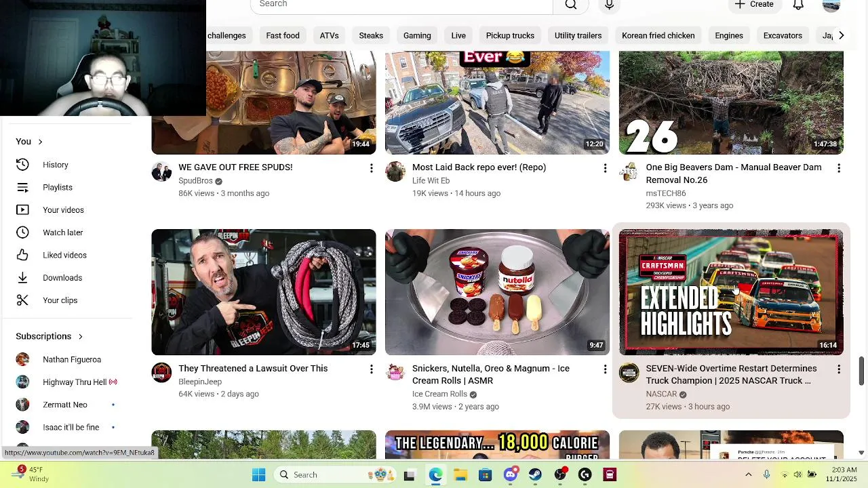Viewport: 868px width, 488px height.
Task: Open options menu for Most Laid Back repo
Action: tap(605, 168)
